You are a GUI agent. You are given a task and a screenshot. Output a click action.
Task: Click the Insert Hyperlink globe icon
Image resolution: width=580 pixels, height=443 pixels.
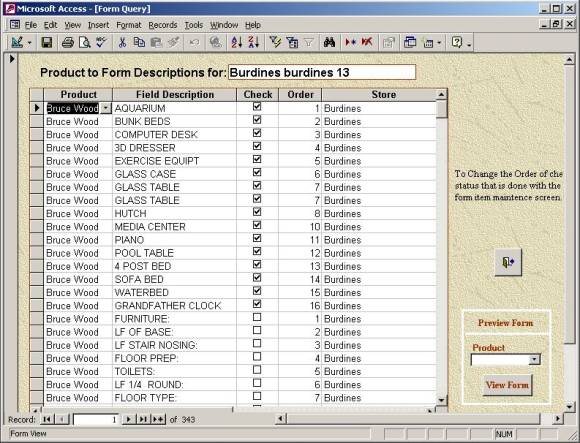tap(215, 43)
